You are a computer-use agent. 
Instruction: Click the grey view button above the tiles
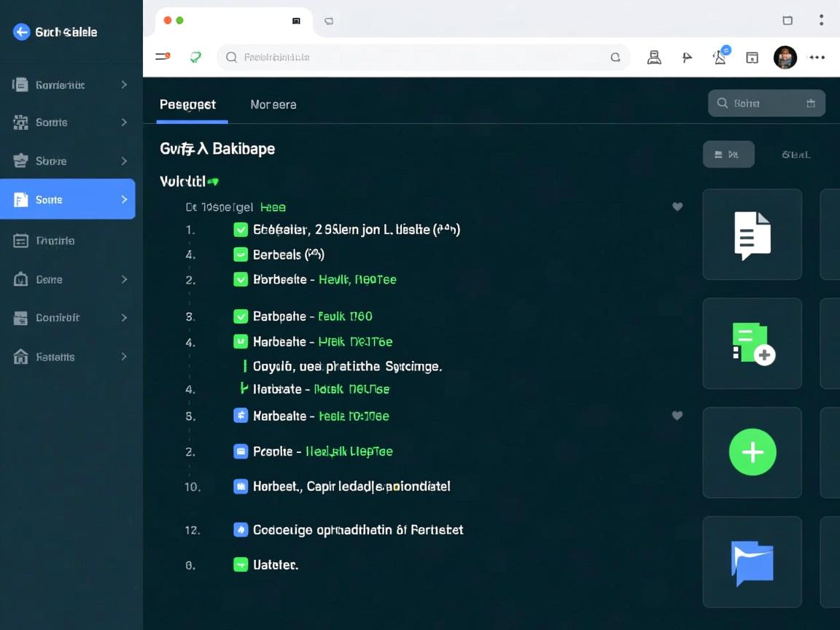click(728, 155)
